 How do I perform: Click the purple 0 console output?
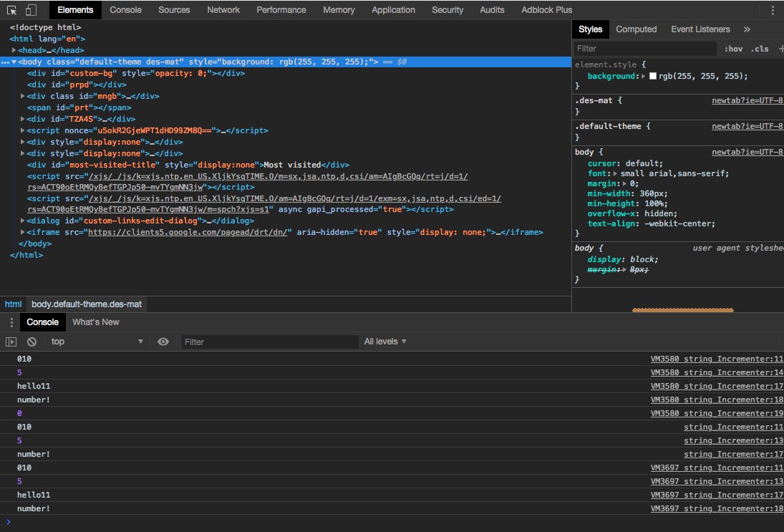point(19,414)
